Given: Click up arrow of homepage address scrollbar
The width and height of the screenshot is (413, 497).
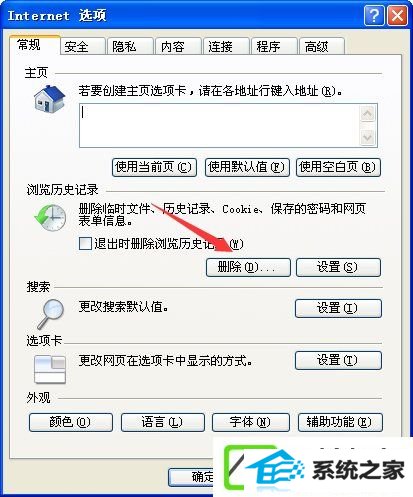Looking at the screenshot, I should pyautogui.click(x=368, y=115).
